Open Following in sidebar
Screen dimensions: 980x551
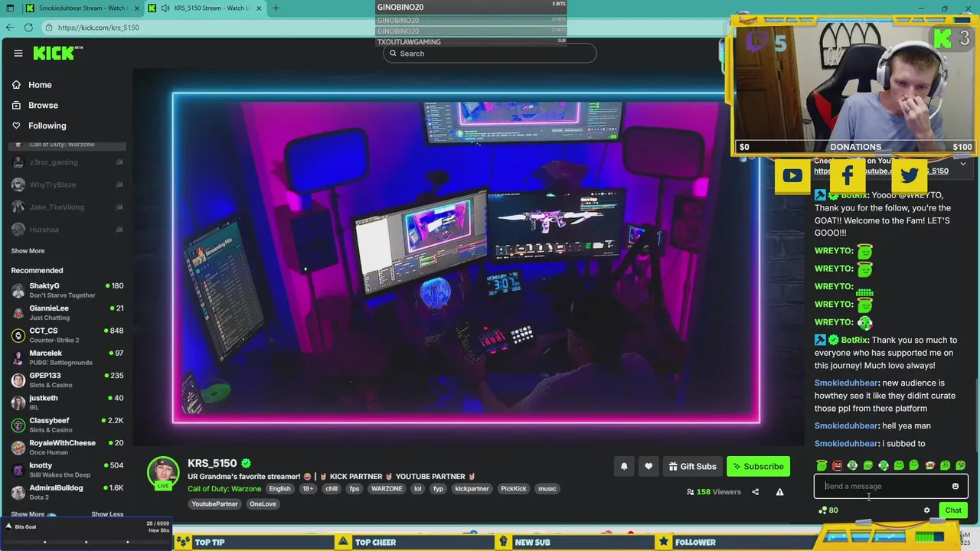(47, 126)
